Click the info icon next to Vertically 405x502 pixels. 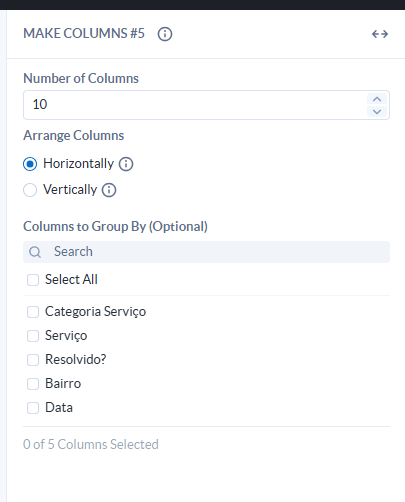coord(109,190)
